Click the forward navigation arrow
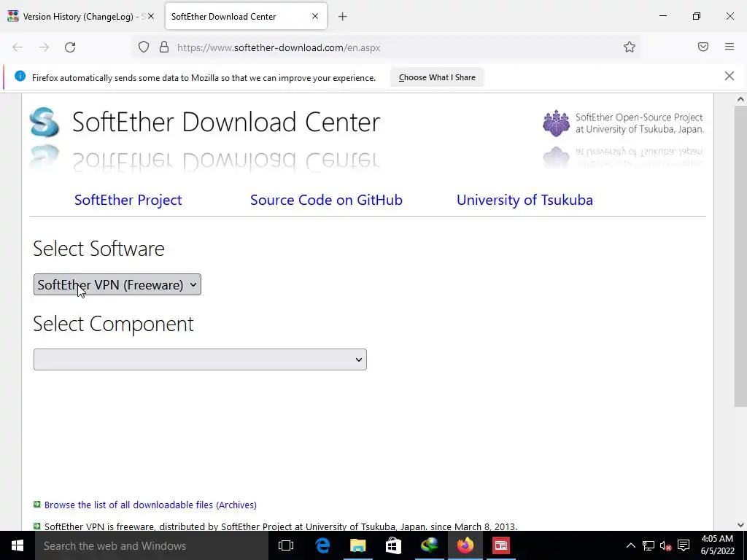 tap(44, 47)
